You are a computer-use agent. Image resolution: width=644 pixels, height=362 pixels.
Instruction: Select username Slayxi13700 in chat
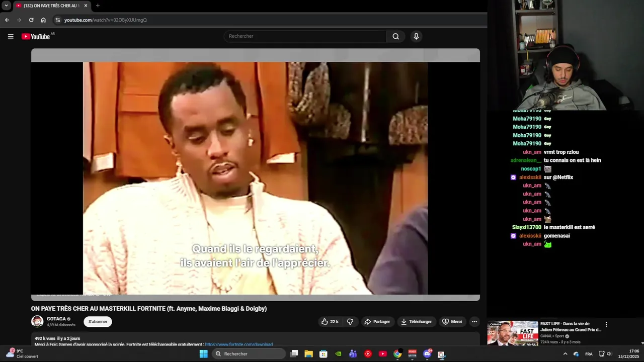tap(527, 227)
